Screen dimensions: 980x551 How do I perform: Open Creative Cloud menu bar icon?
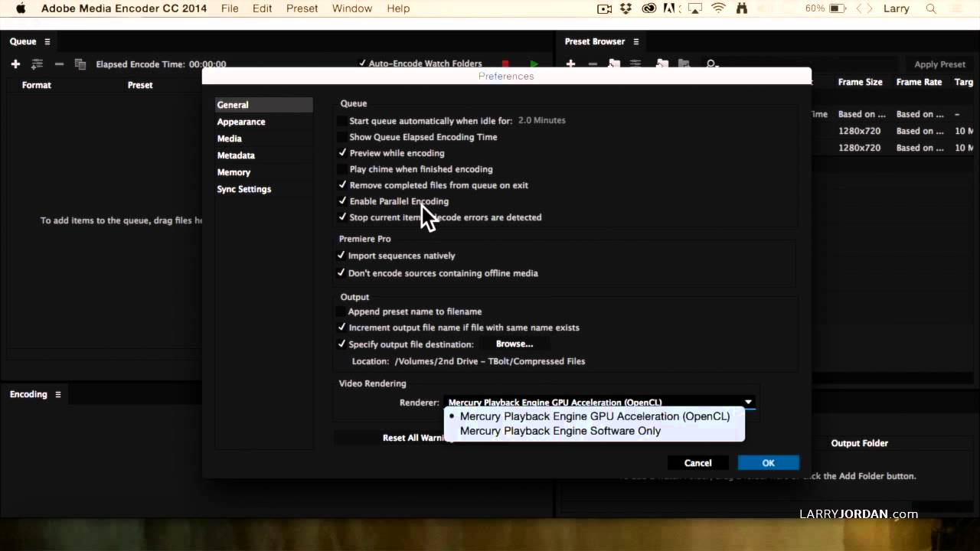[x=649, y=8]
